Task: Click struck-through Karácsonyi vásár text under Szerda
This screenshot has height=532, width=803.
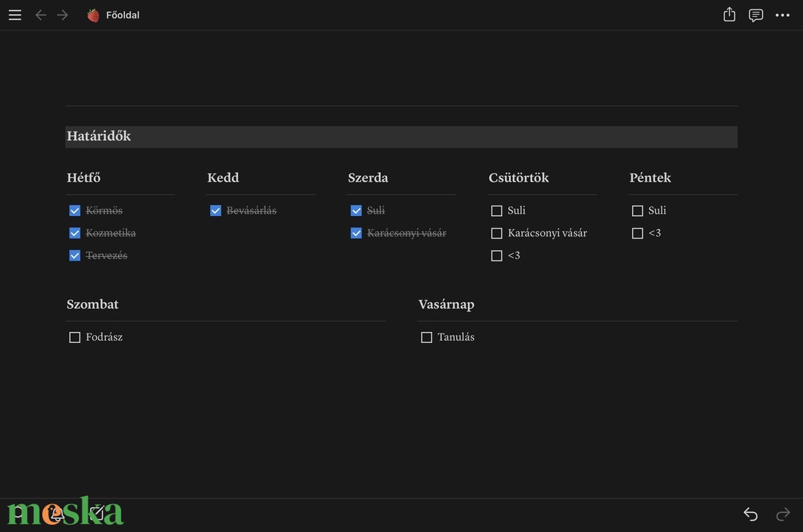Action: pos(407,233)
